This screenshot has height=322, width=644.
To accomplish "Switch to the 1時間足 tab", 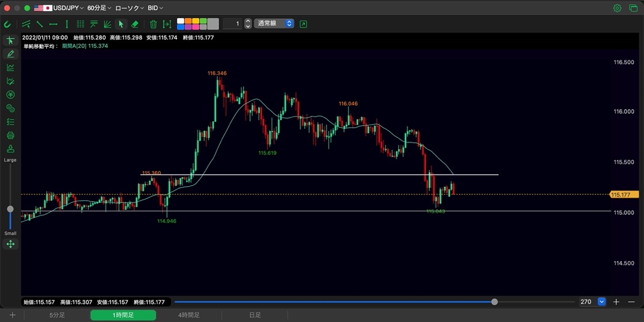I will 123,315.
